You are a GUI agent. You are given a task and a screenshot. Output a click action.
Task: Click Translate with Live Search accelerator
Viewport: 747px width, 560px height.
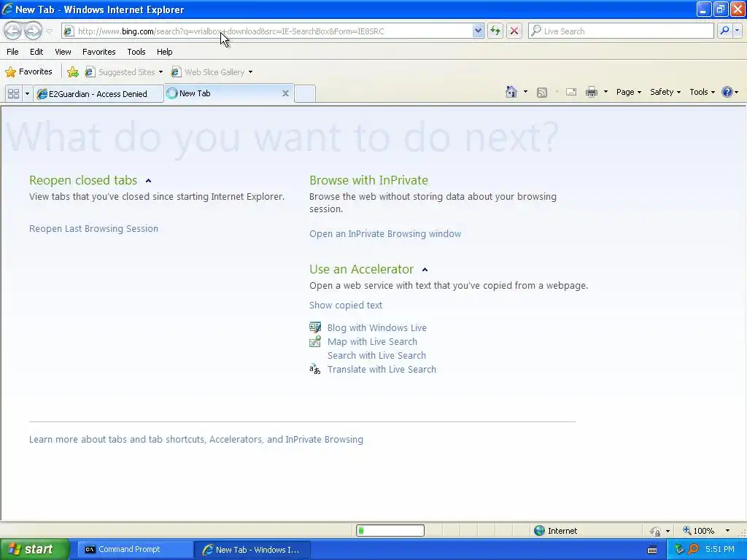[382, 369]
